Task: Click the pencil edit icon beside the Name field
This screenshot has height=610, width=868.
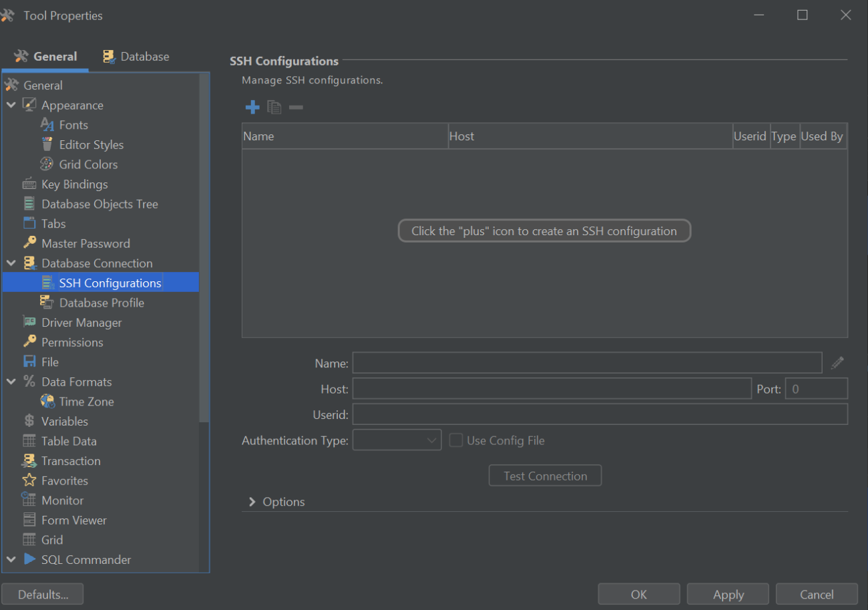Action: tap(837, 363)
